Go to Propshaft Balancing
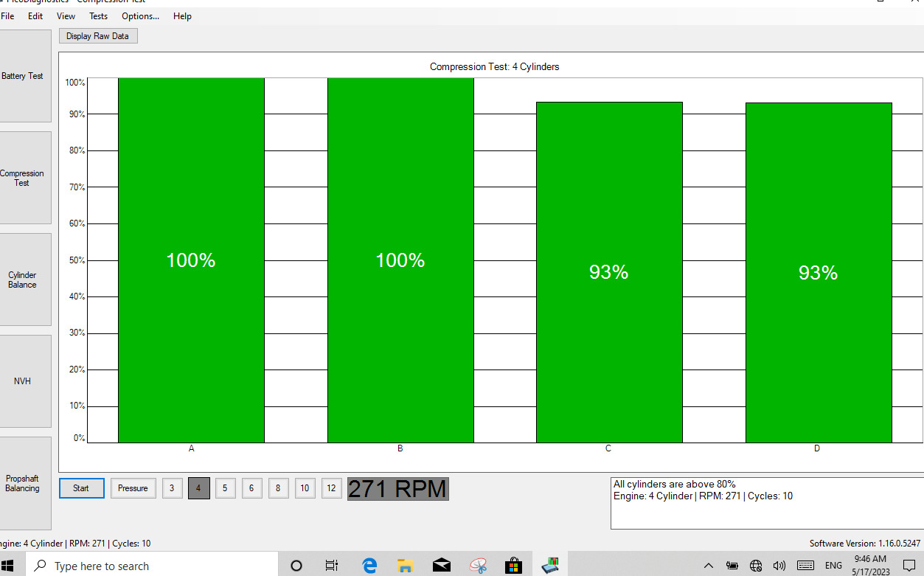 24,483
